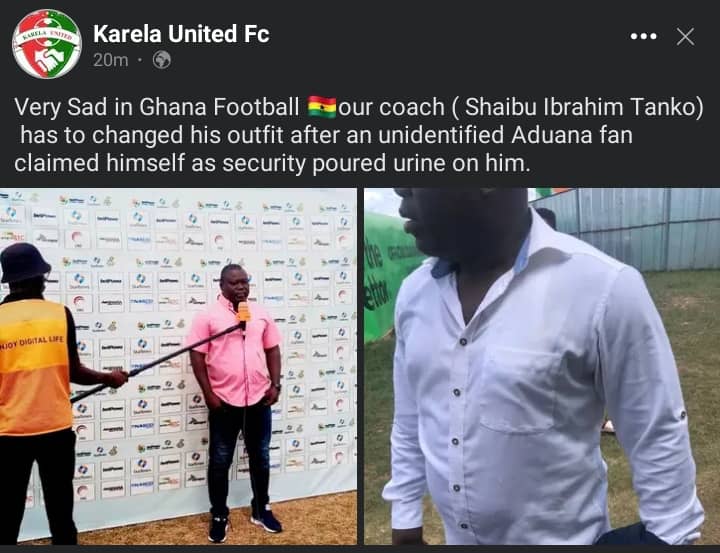Open the right photo of white shirt
Image resolution: width=720 pixels, height=553 pixels.
[542, 366]
